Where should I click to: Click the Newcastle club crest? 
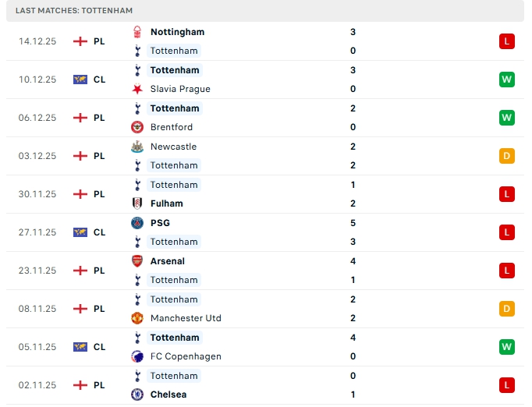[x=137, y=147]
